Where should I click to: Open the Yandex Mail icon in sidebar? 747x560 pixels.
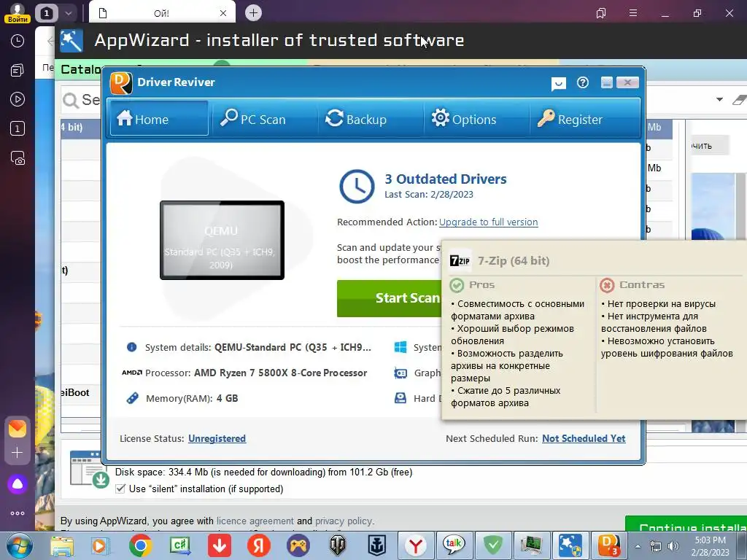click(x=18, y=429)
